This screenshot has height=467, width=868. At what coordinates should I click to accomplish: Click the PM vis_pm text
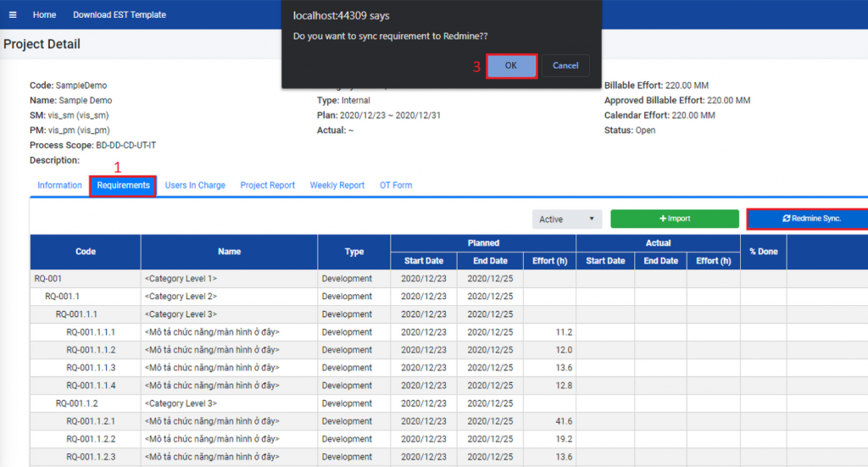pos(70,131)
